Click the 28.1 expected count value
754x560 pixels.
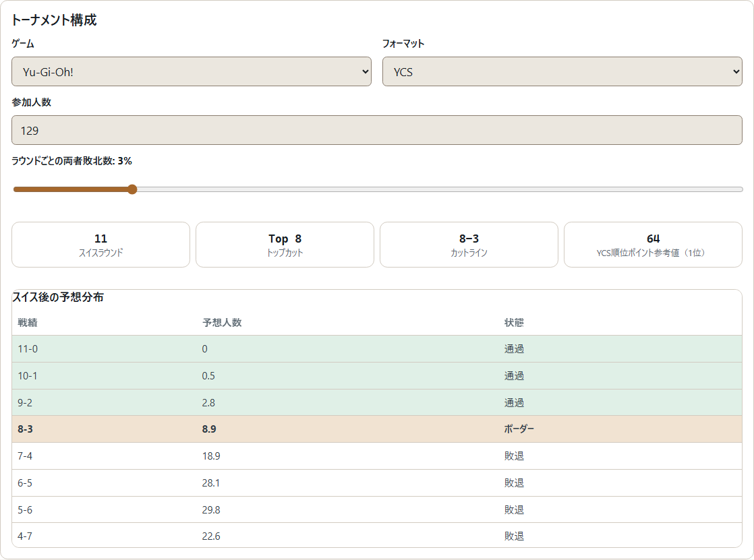click(x=211, y=483)
